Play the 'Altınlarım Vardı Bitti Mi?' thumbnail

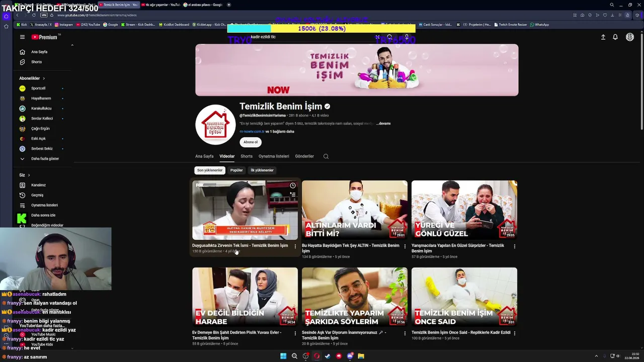pyautogui.click(x=355, y=210)
